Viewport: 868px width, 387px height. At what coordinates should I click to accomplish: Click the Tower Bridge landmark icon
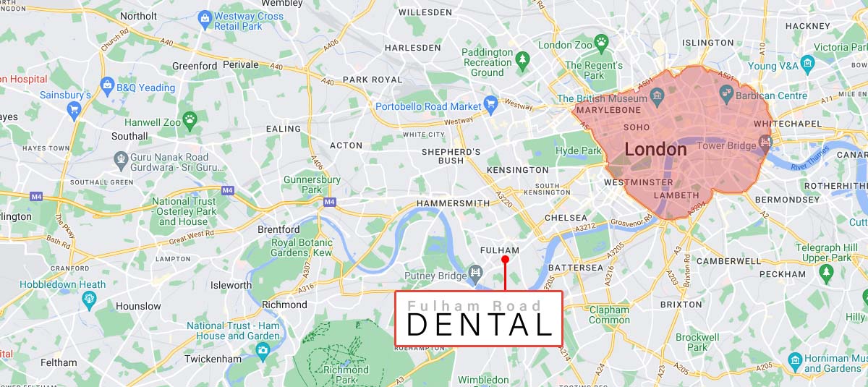pyautogui.click(x=767, y=144)
